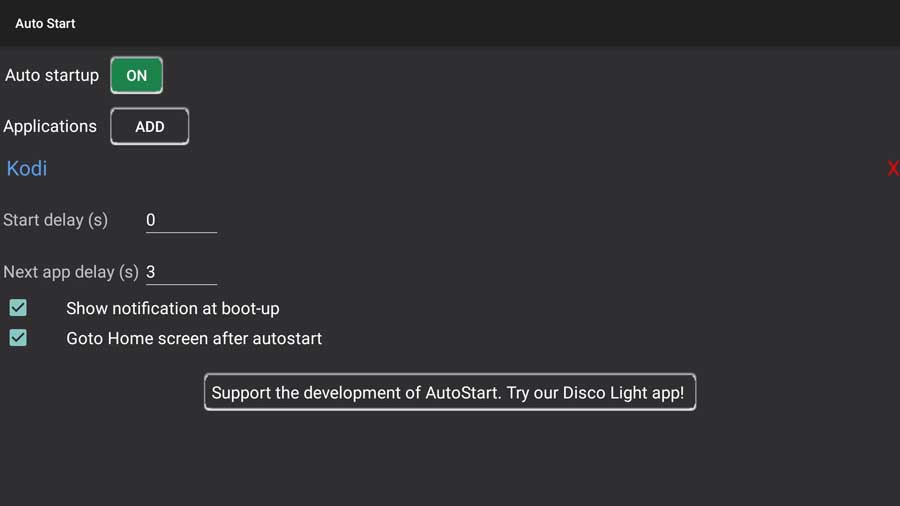Select the Kodi application entry

point(26,169)
